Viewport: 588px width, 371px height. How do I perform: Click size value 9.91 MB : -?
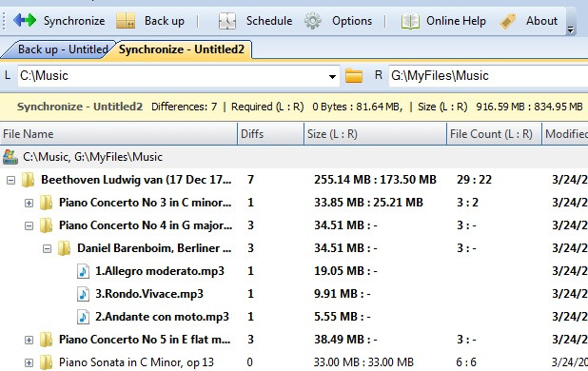coord(343,294)
